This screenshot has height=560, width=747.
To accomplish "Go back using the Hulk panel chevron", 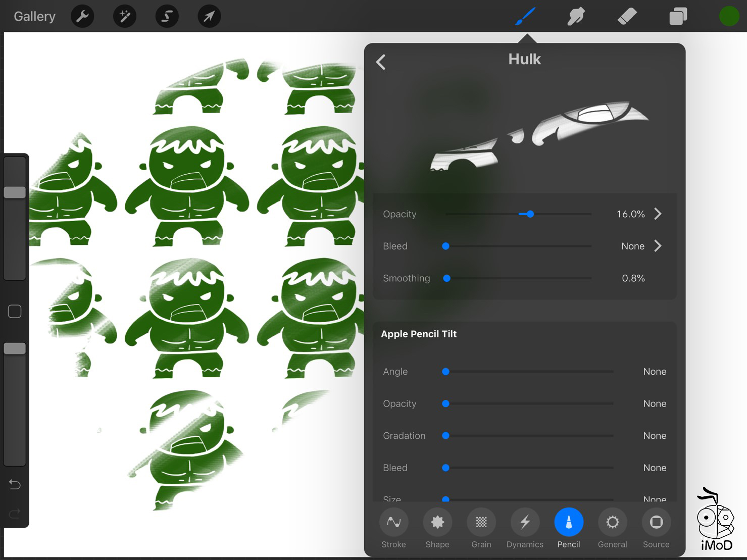I will pyautogui.click(x=381, y=62).
